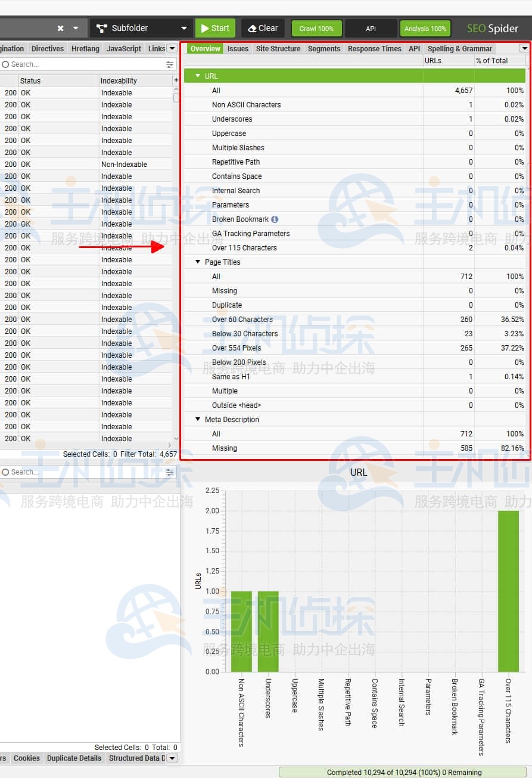This screenshot has width=532, height=778.
Task: Collapse the URL section in overview
Action: coord(198,76)
